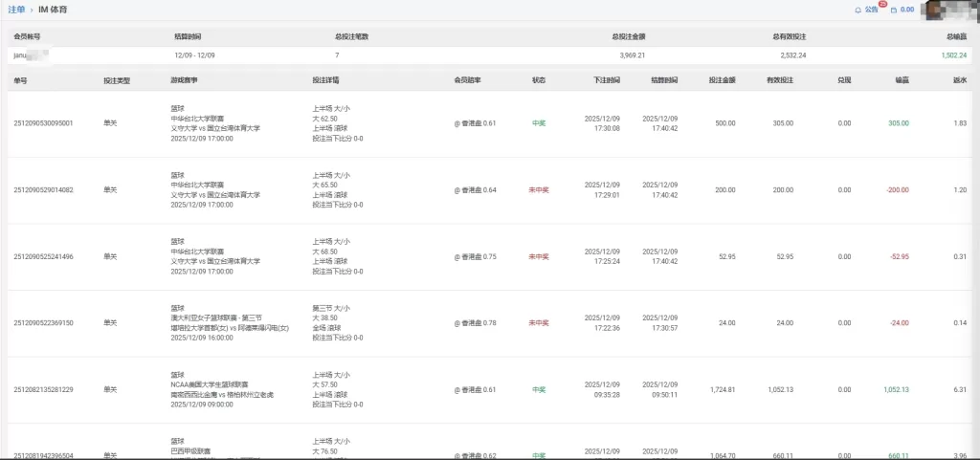This screenshot has height=460, width=980.
Task: Click the notification bell icon
Action: pyautogui.click(x=857, y=10)
